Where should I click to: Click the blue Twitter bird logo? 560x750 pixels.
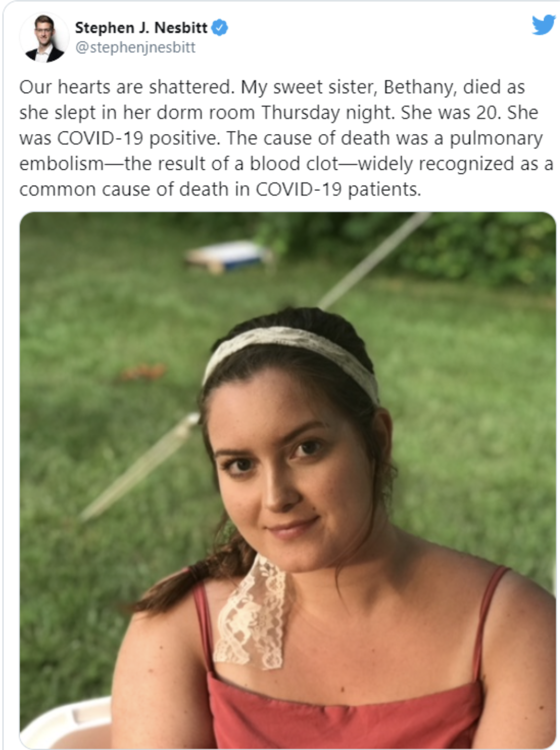pyautogui.click(x=543, y=25)
